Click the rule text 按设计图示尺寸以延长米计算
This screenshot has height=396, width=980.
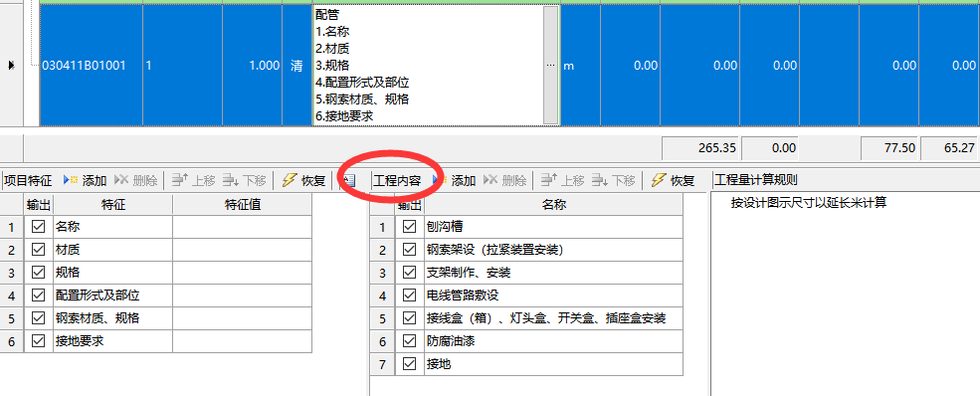click(x=809, y=203)
